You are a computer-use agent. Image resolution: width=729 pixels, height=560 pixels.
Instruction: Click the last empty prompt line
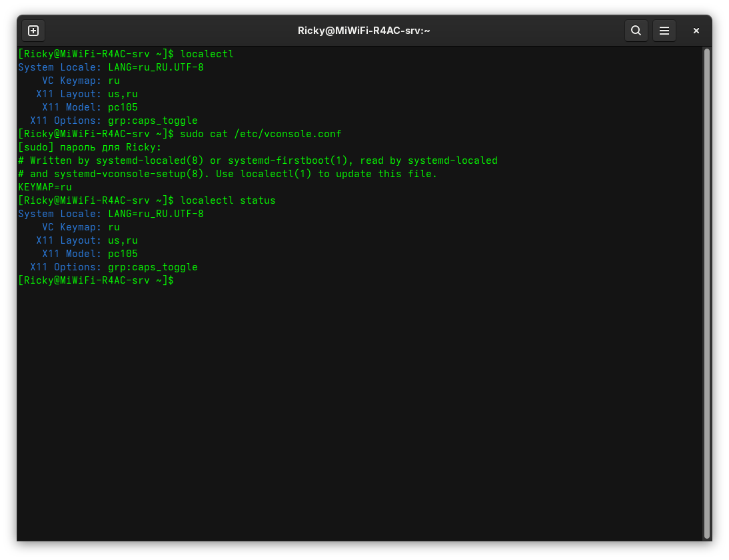click(96, 280)
